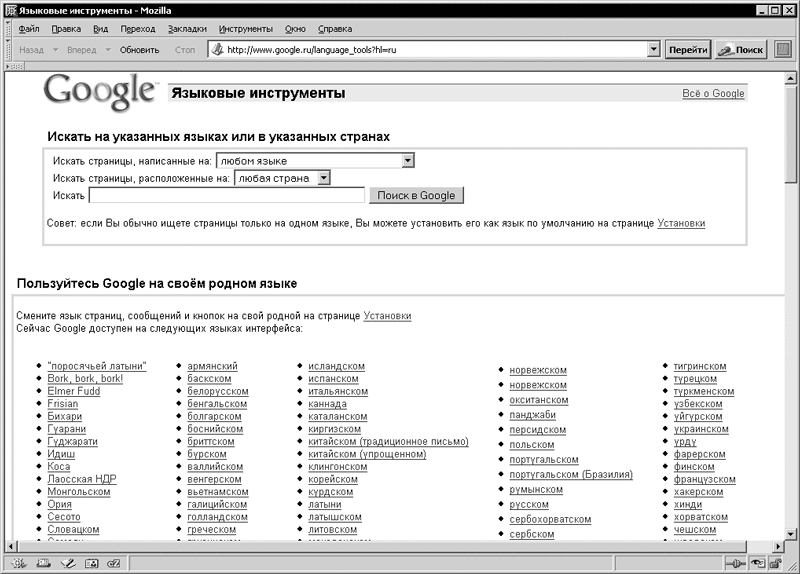This screenshot has width=800, height=574.
Task: Click the horizontal scrollbar right arrow
Action: coord(778,546)
